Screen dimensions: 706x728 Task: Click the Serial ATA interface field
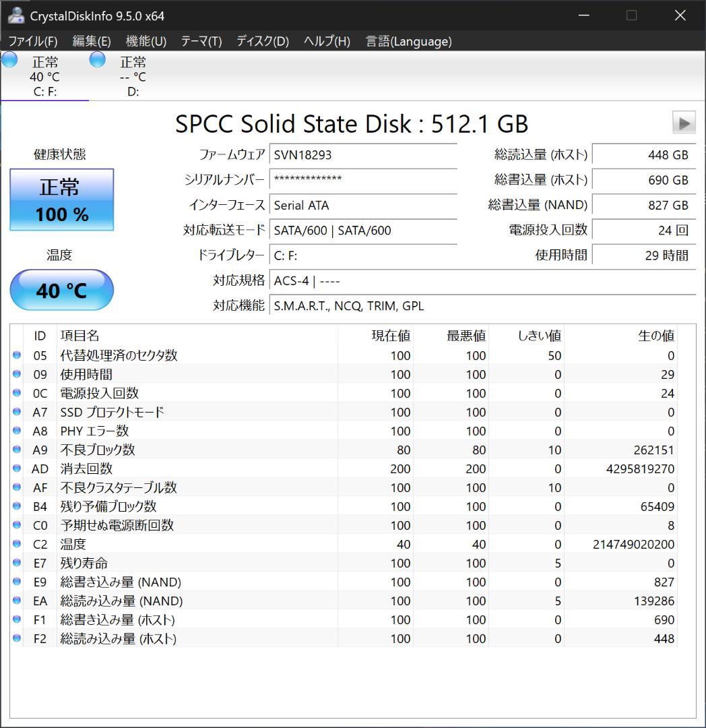[x=363, y=205]
